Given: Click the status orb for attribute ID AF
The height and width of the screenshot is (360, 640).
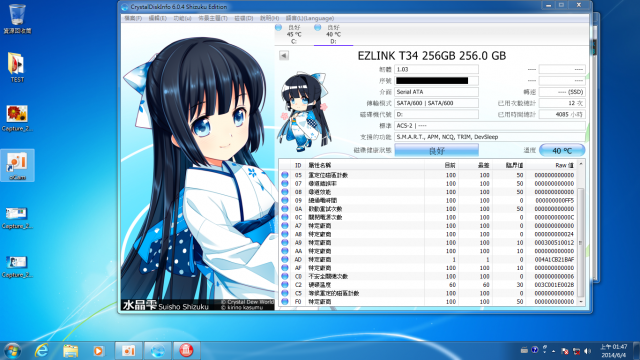Looking at the screenshot, I should 285,268.
